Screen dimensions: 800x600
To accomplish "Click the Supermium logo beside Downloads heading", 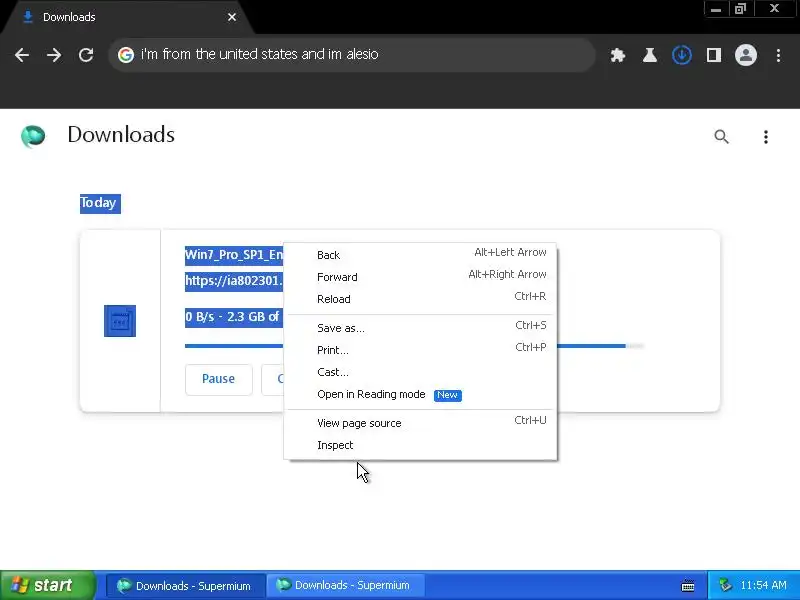I will (33, 136).
